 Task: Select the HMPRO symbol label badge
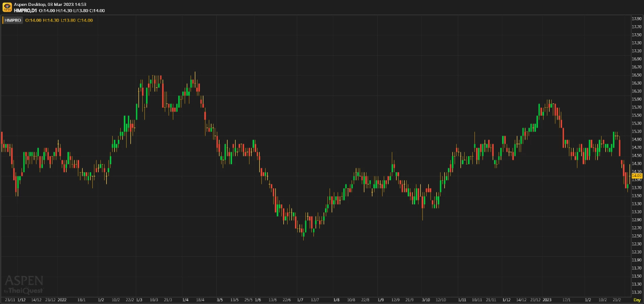pyautogui.click(x=13, y=20)
